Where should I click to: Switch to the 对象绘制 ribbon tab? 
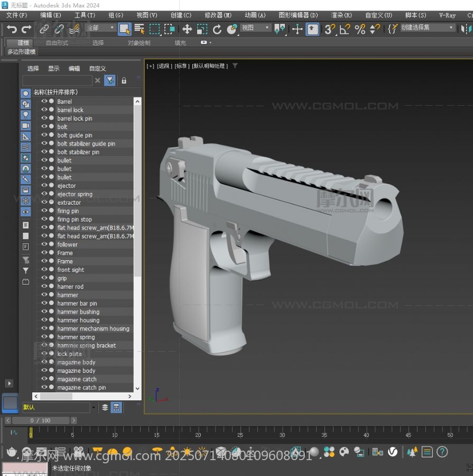point(139,43)
